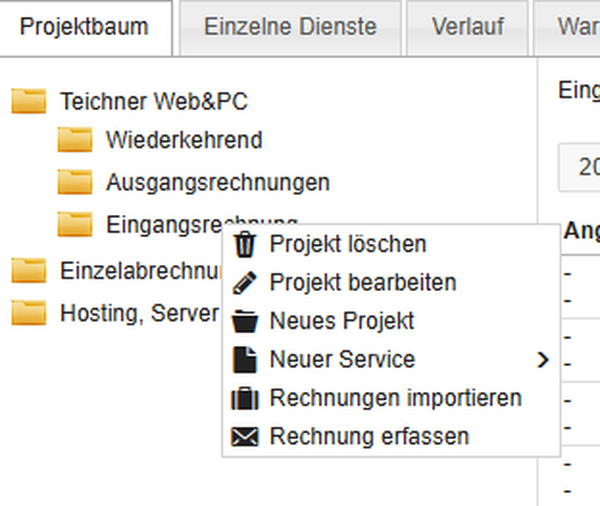
Task: Open the dropdown starting with 20
Action: [580, 168]
